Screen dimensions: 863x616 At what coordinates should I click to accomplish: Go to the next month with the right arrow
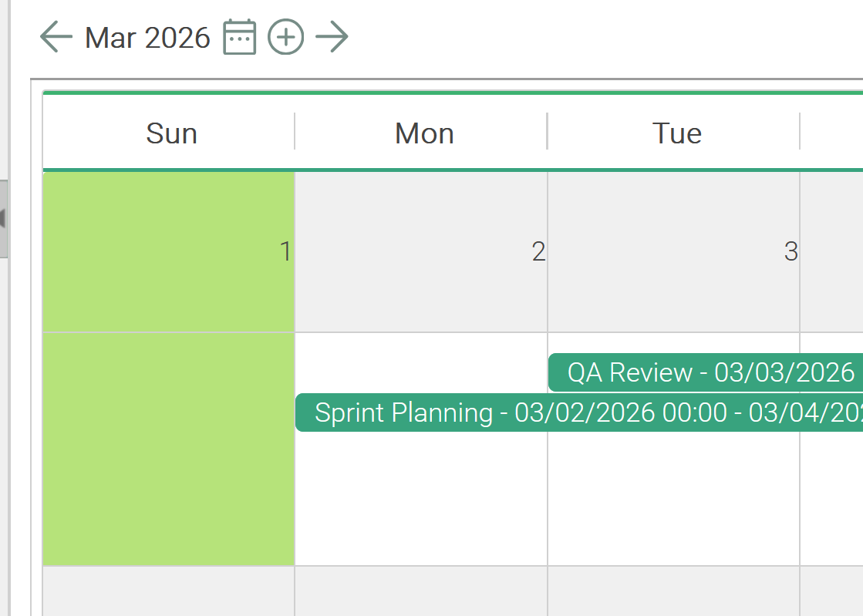tap(332, 37)
